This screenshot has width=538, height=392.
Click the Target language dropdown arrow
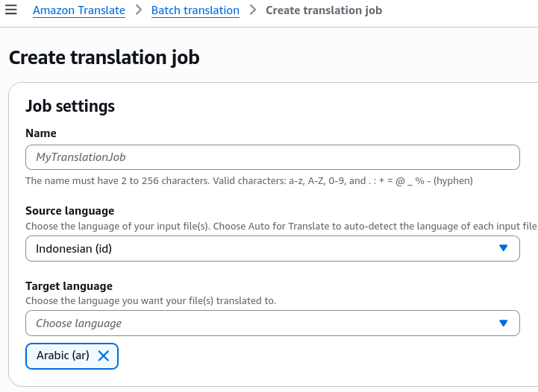coord(503,323)
